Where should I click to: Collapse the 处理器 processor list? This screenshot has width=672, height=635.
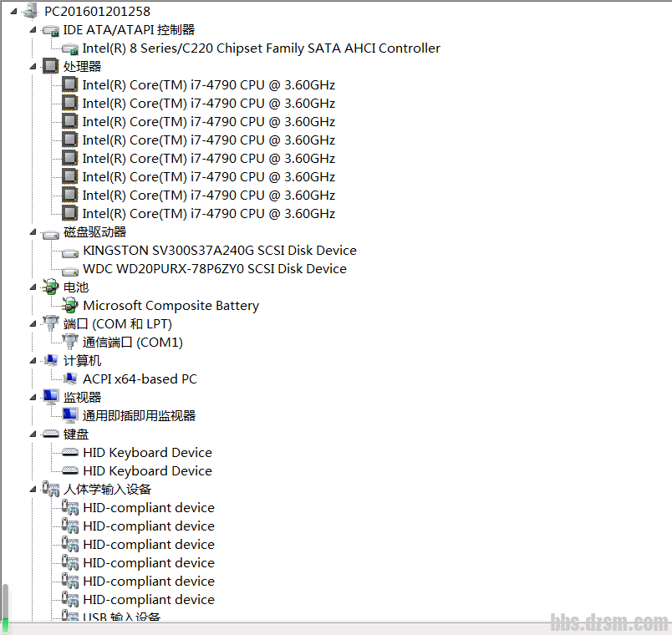coord(33,67)
